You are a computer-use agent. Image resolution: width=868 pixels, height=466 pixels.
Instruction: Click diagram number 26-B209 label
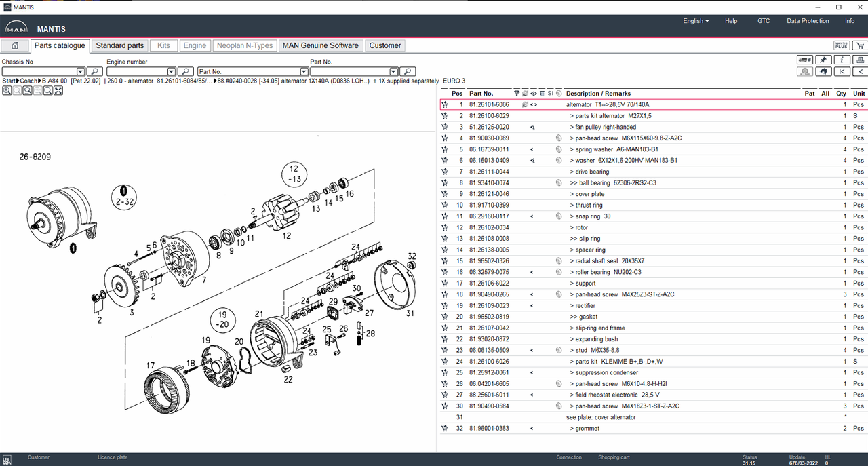tap(35, 157)
